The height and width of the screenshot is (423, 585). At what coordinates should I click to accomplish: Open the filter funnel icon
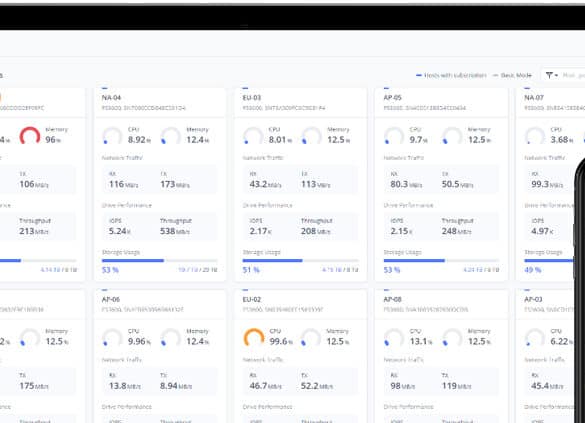pos(549,75)
